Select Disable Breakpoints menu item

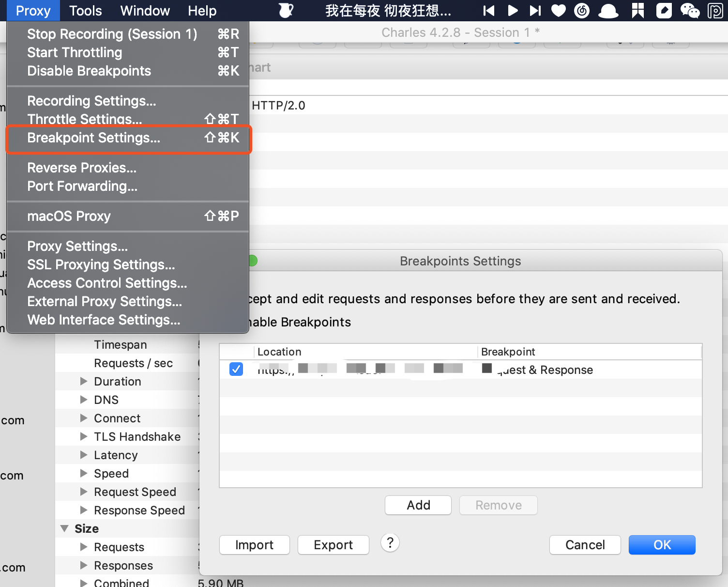(128, 71)
